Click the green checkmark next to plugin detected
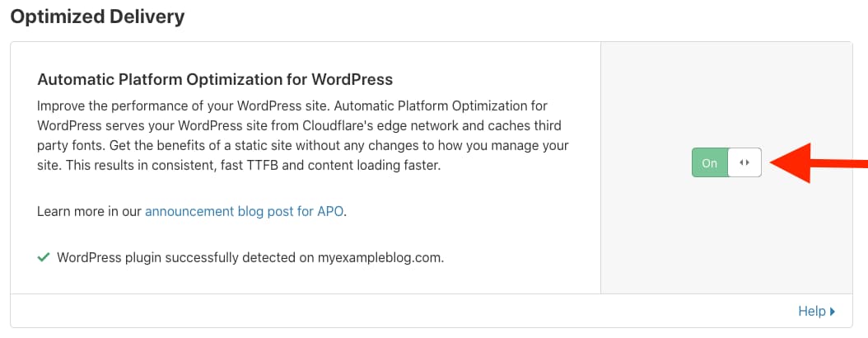Image resolution: width=868 pixels, height=338 pixels. coord(43,257)
